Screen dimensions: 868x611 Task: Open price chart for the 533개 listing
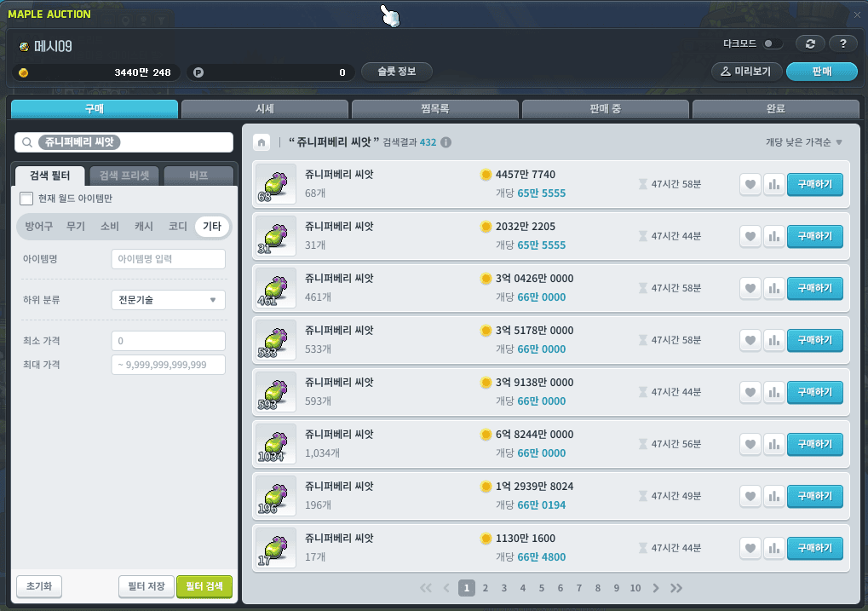tap(774, 341)
